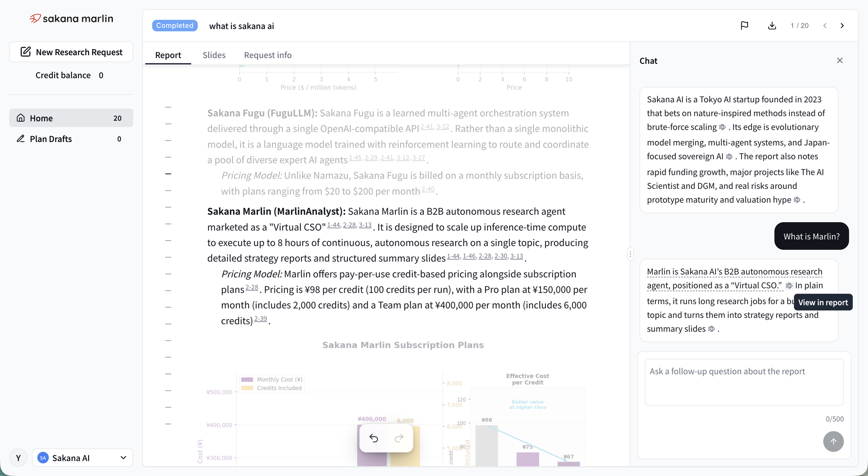Go to previous report with left chevron

click(x=825, y=25)
